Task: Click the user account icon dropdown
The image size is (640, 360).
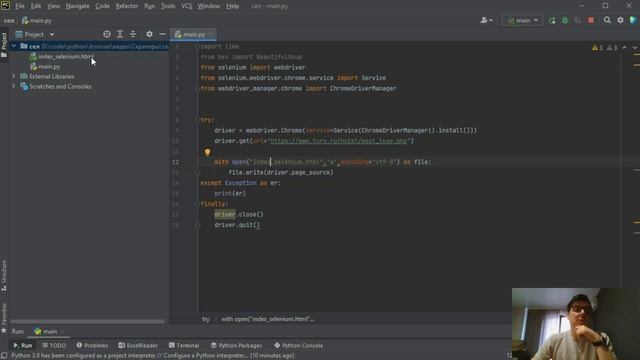Action: tap(486, 20)
